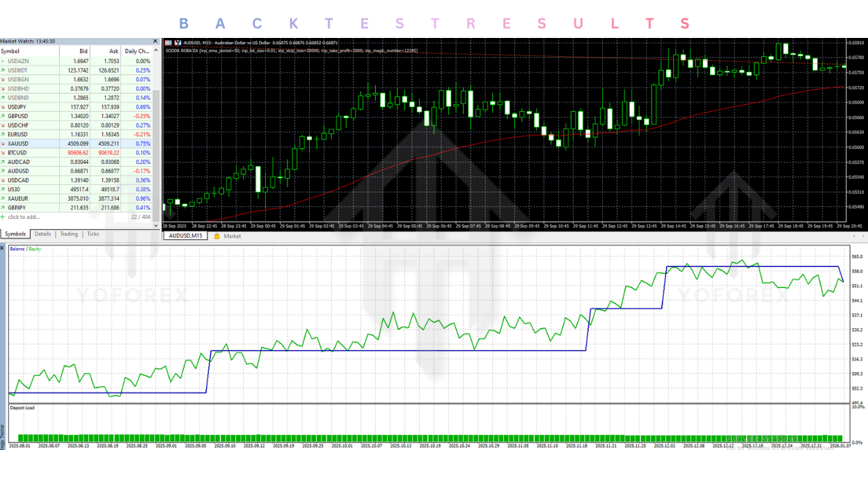This screenshot has height=488, width=868.
Task: Close the Market Watch panel
Action: point(155,41)
